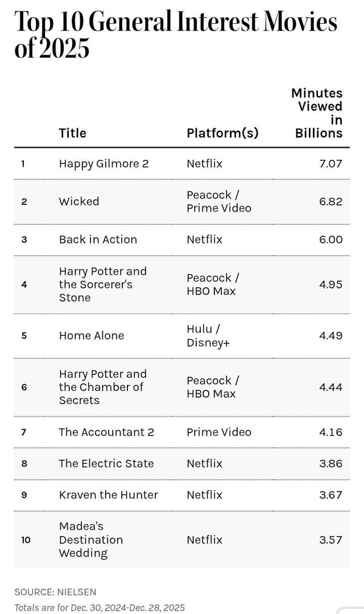Select the Happy Gilmore 2 title
The height and width of the screenshot is (614, 364).
tap(104, 164)
